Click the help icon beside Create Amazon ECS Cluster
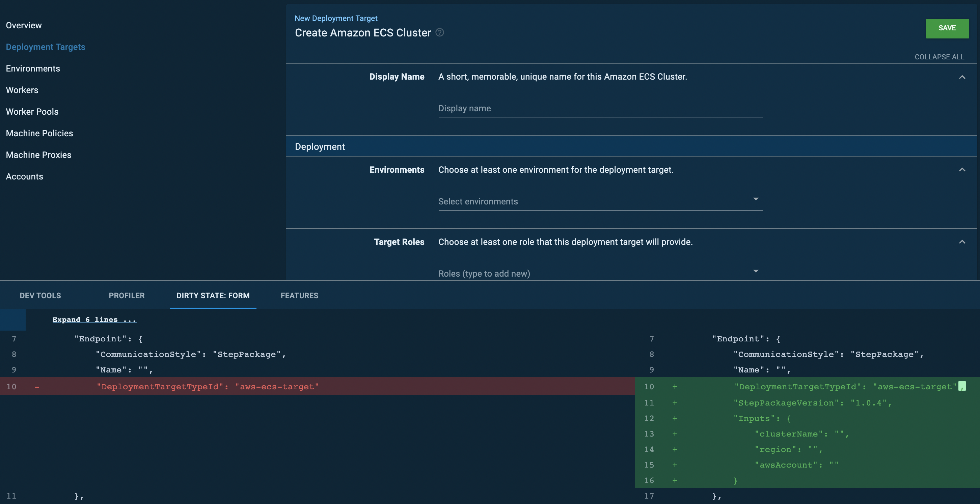 pyautogui.click(x=440, y=33)
